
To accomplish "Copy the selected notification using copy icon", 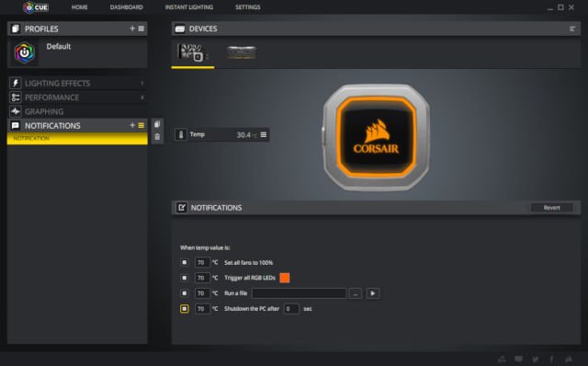I will [x=157, y=124].
